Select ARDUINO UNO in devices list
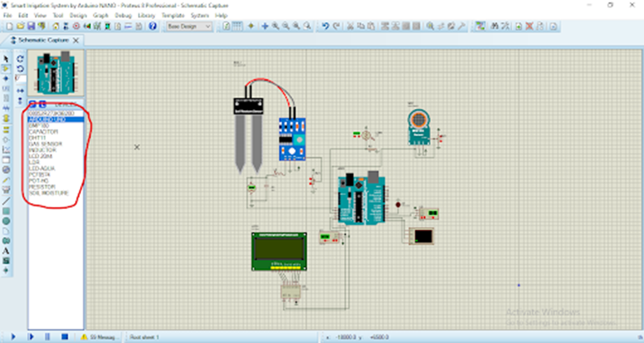 click(56, 119)
